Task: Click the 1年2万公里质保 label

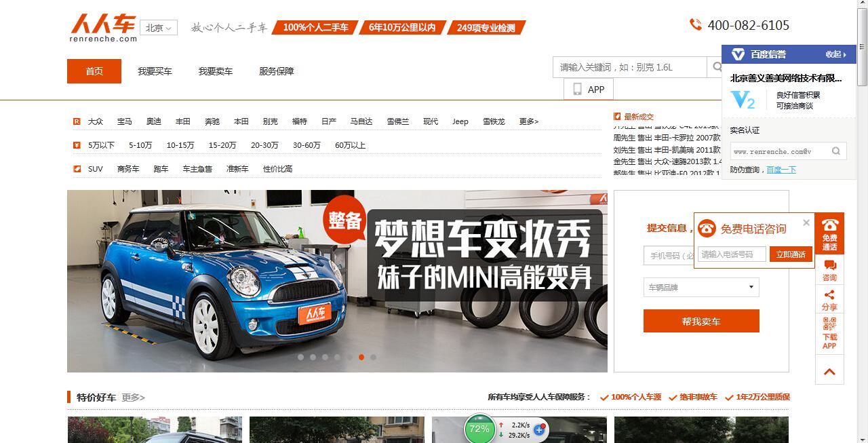Action: [x=757, y=397]
